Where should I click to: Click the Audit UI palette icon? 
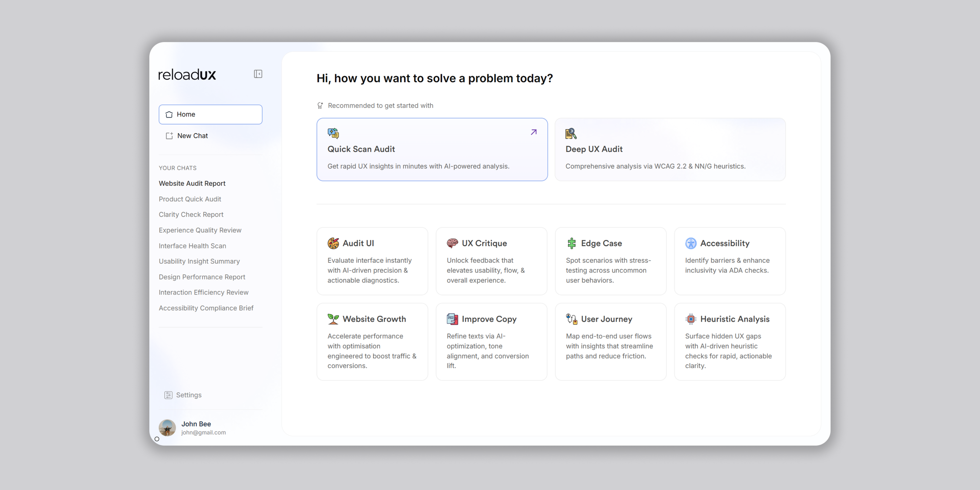point(333,243)
